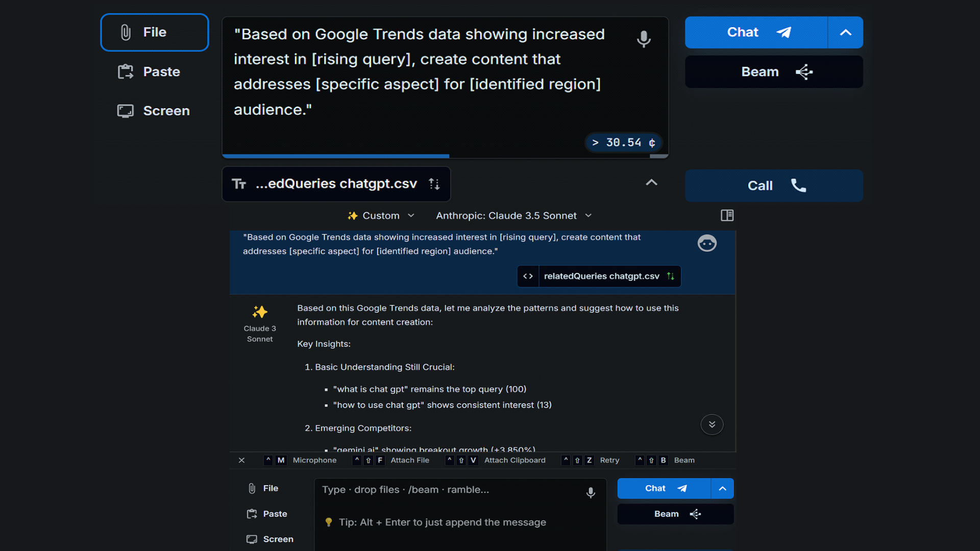
Task: Click the blue progress bar under prompt box
Action: (x=335, y=156)
